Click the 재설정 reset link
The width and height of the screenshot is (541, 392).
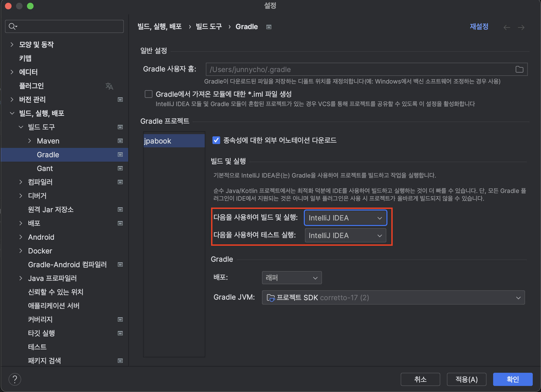tap(479, 27)
